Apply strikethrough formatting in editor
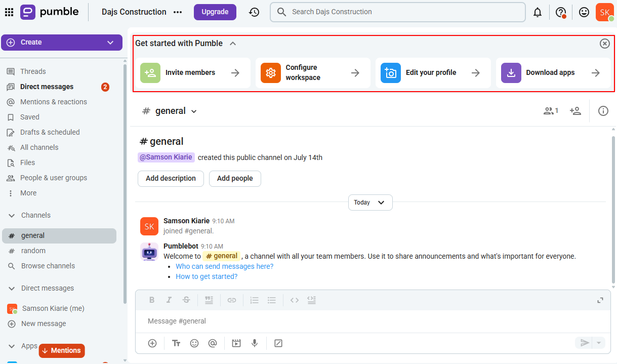Screen dimensions: 617x364 pyautogui.click(x=186, y=300)
